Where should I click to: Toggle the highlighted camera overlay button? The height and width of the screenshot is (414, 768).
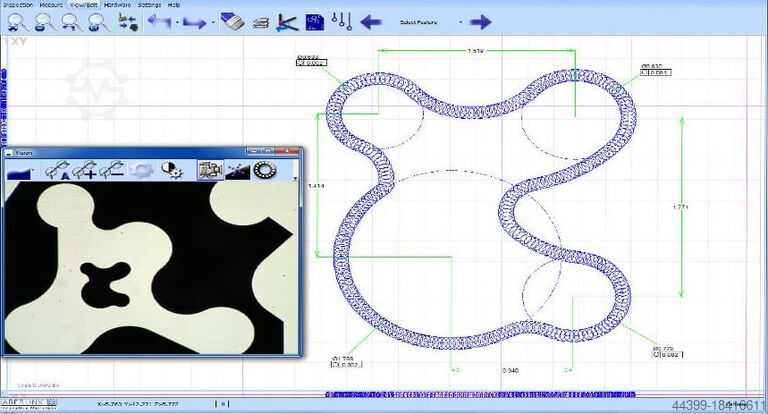210,170
